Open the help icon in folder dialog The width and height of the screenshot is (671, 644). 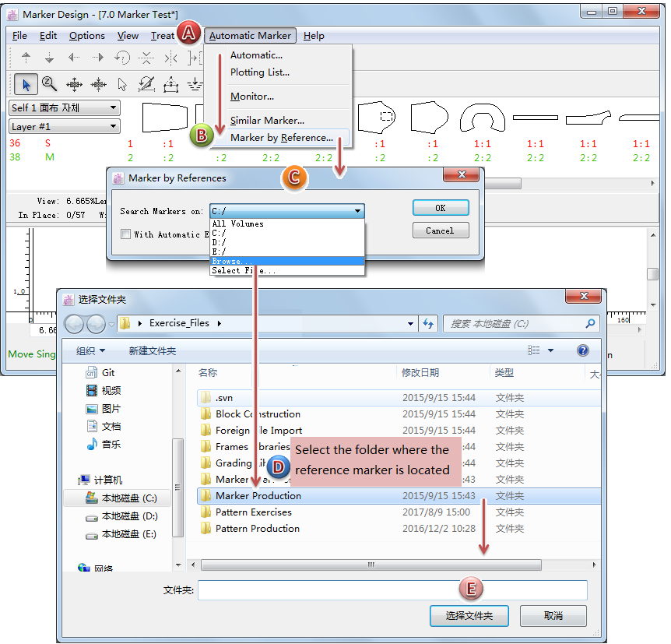(x=582, y=351)
